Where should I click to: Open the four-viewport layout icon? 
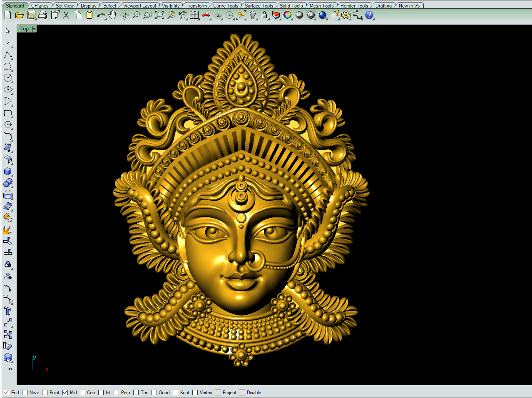click(194, 15)
